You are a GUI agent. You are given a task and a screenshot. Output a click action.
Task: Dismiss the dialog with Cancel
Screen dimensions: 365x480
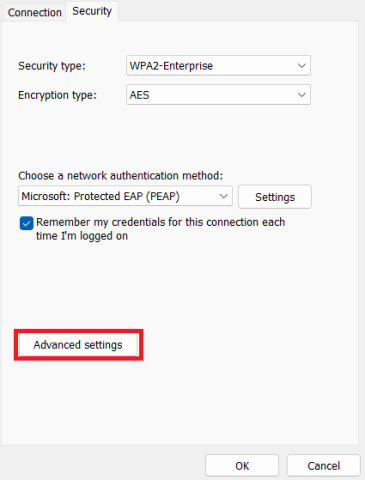324,466
